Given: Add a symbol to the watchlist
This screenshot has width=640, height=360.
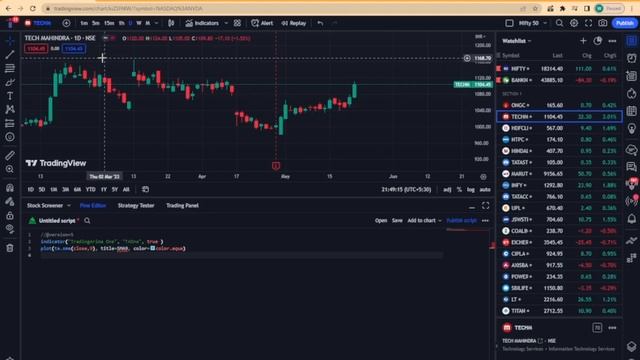Looking at the screenshot, I should 583,41.
